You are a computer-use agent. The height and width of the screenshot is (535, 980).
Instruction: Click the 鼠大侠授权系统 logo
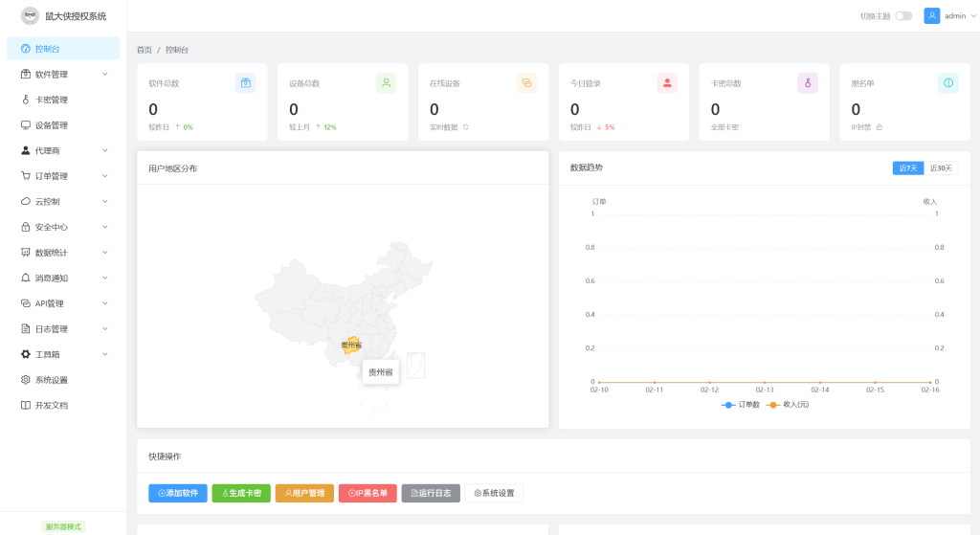[x=30, y=15]
